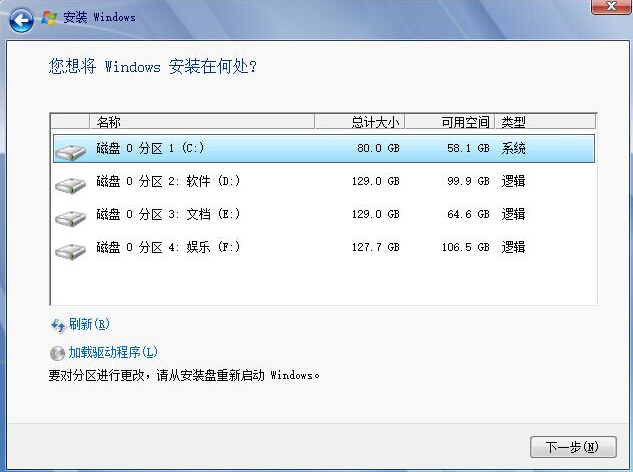Click the 106.5 GB free space cell
The width and height of the screenshot is (633, 472).
465,247
